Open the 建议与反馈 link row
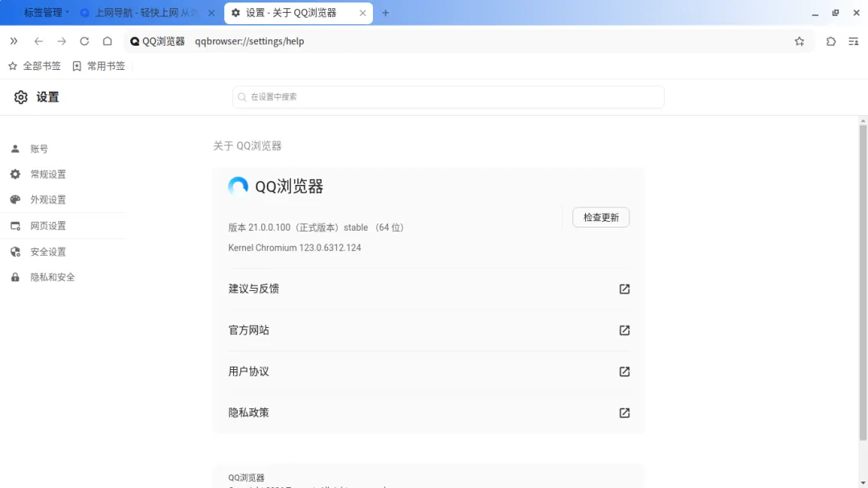This screenshot has width=868, height=488. [429, 289]
